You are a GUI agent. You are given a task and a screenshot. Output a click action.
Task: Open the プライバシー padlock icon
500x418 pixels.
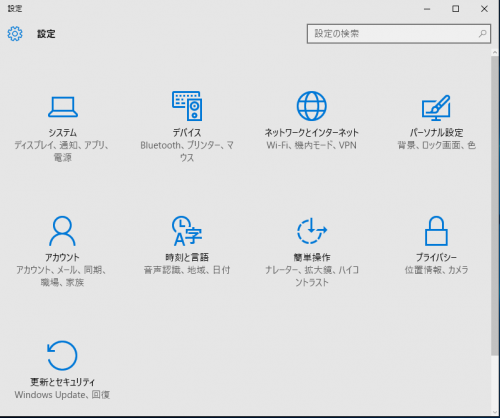pos(436,231)
